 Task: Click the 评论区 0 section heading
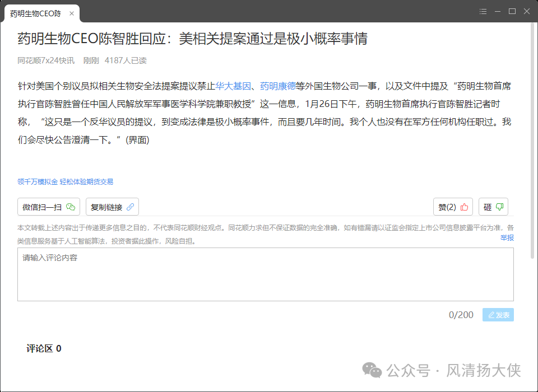click(44, 348)
